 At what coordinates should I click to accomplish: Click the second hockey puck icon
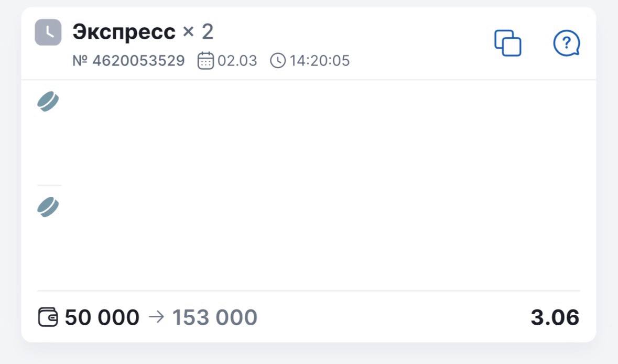48,207
